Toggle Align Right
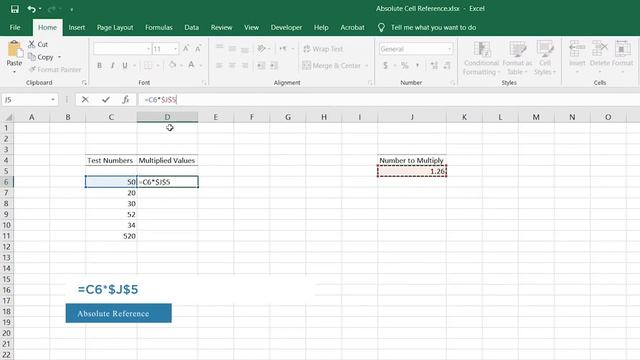Screen dimensions: 640x360 (245, 65)
